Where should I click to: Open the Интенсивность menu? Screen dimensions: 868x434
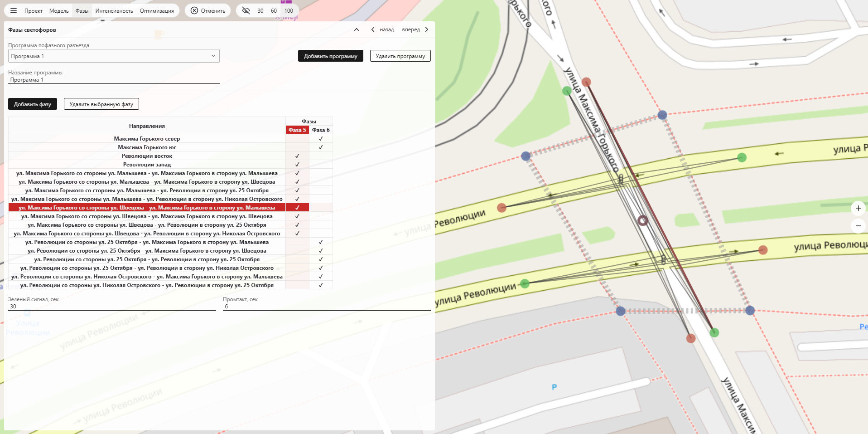pyautogui.click(x=114, y=10)
